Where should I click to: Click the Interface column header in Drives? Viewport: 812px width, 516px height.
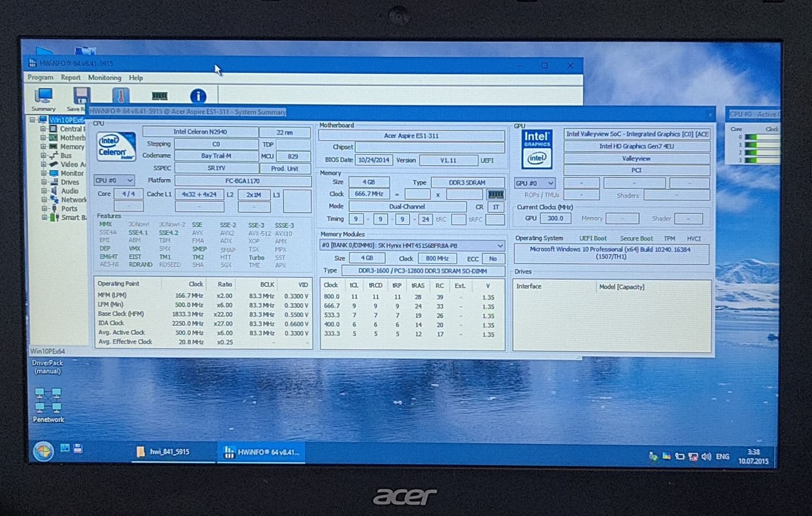[x=529, y=287]
